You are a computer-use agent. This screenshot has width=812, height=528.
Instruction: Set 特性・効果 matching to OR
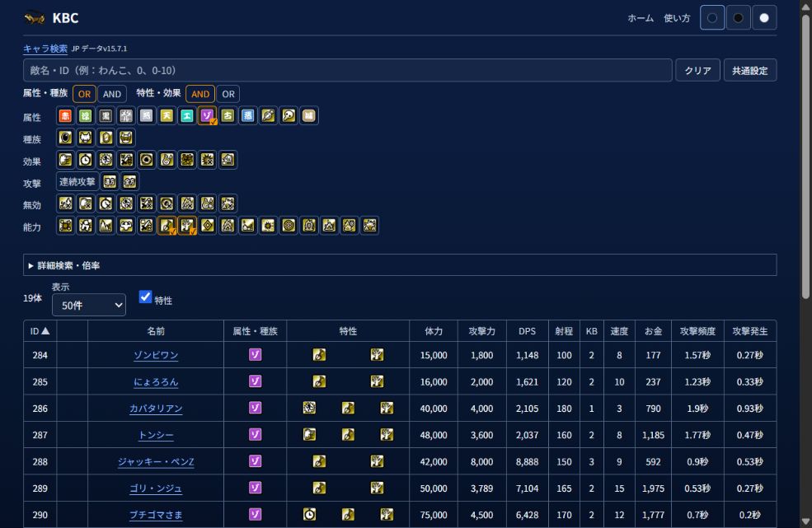point(228,94)
